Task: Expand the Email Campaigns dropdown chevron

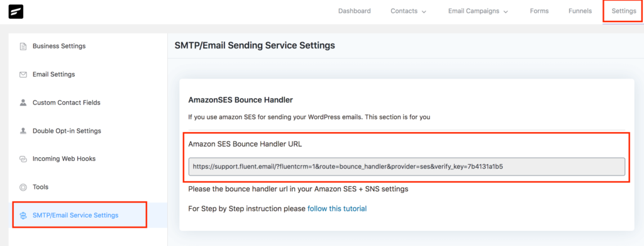Action: coord(506,12)
